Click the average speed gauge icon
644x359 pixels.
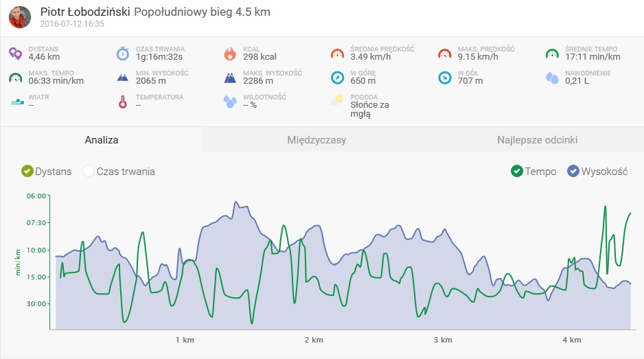point(337,54)
